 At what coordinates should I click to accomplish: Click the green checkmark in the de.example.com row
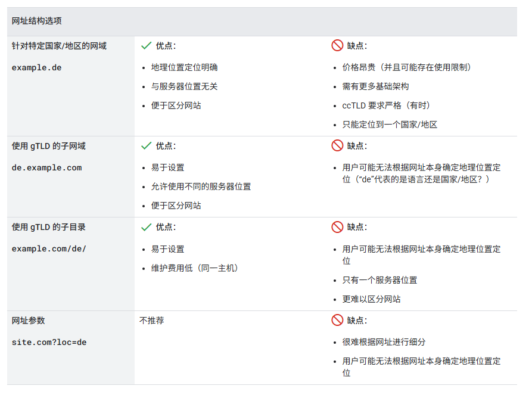click(x=145, y=145)
